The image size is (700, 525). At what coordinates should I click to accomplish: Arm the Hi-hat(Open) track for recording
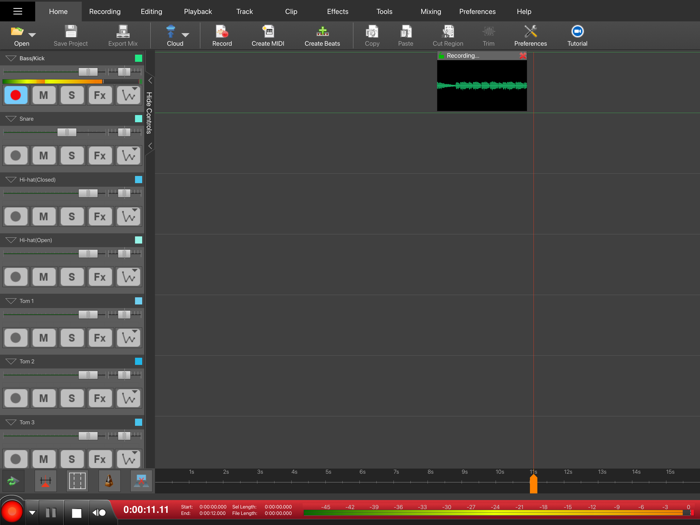coord(16,277)
